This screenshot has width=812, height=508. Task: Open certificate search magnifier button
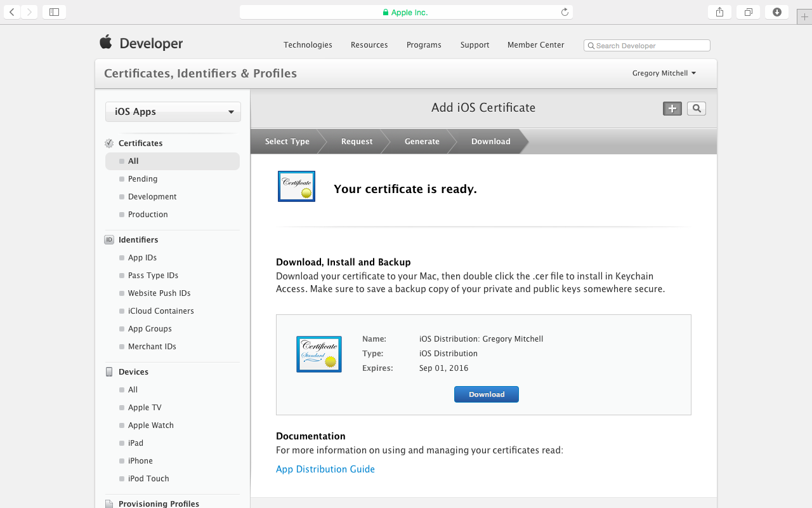(697, 109)
